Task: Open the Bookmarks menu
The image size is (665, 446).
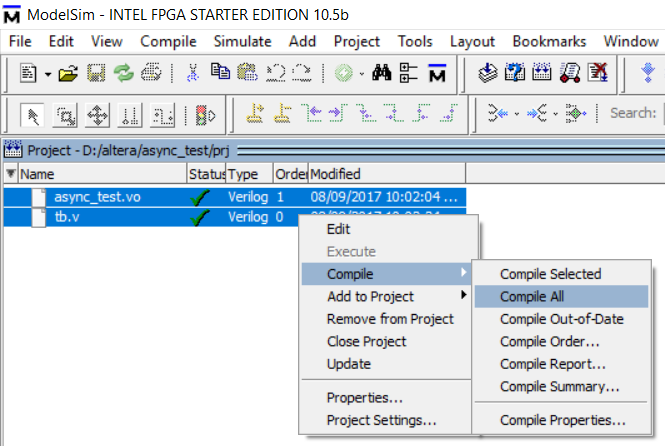Action: click(548, 41)
